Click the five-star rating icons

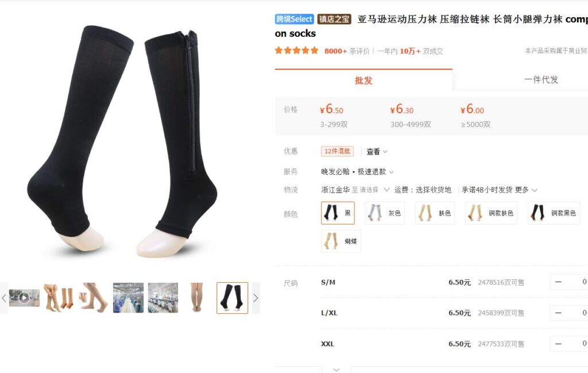[296, 51]
